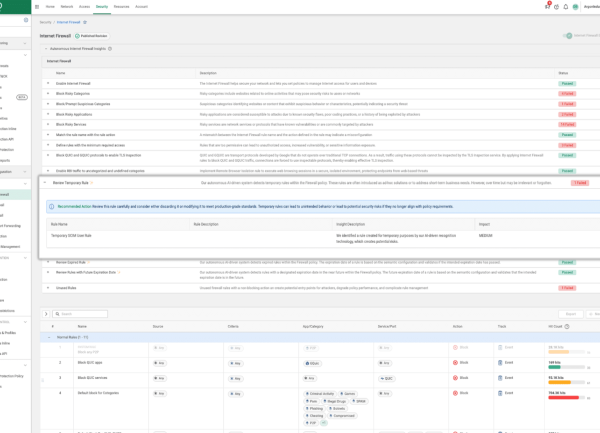600x433 pixels.
Task: Click the Default block for Categories rule name
Action: coord(98,393)
